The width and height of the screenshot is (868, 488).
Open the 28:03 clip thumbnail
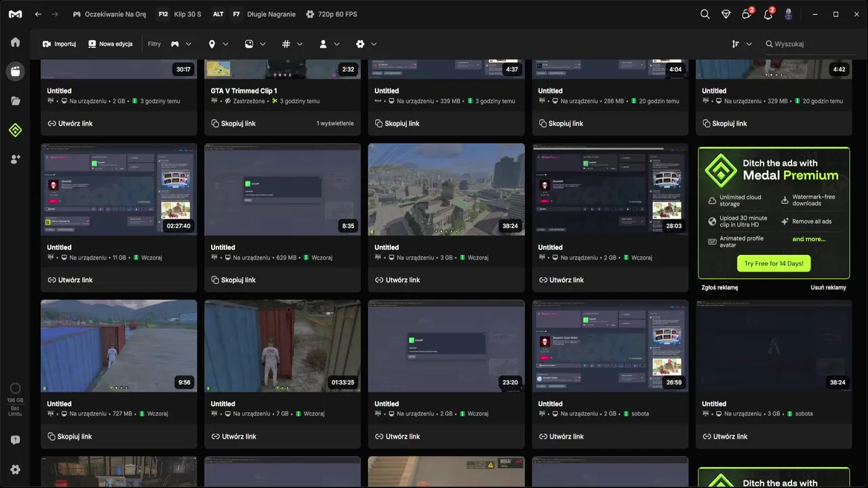pyautogui.click(x=610, y=189)
